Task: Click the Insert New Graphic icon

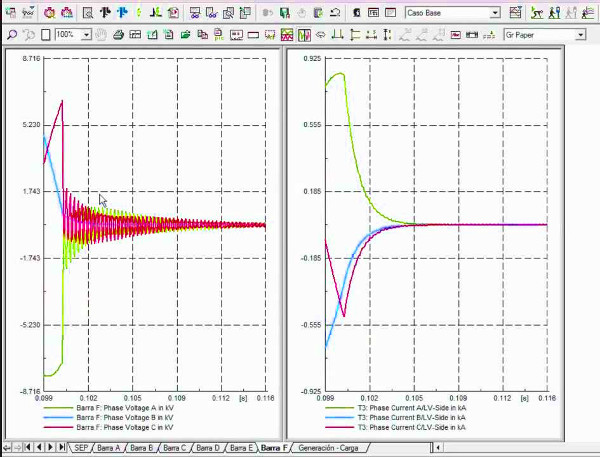Action: 152,35
